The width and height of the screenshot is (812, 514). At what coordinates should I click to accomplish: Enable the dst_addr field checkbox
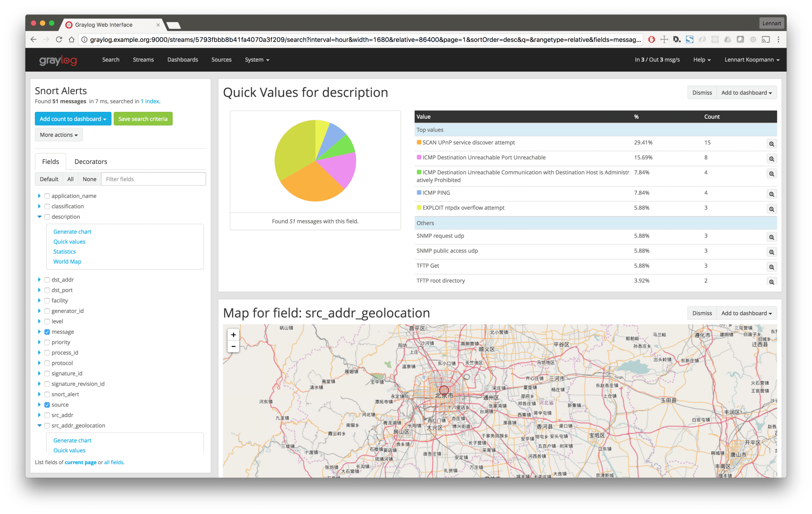47,280
